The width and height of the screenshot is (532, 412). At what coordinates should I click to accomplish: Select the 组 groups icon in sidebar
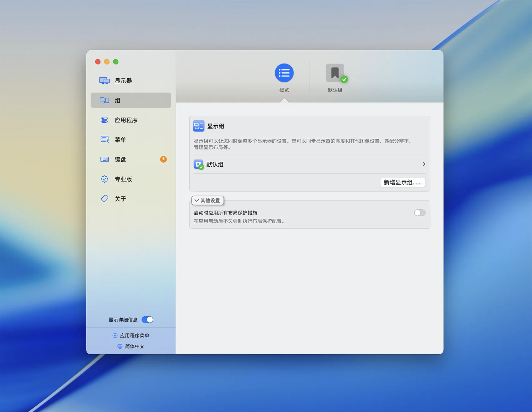(x=104, y=100)
